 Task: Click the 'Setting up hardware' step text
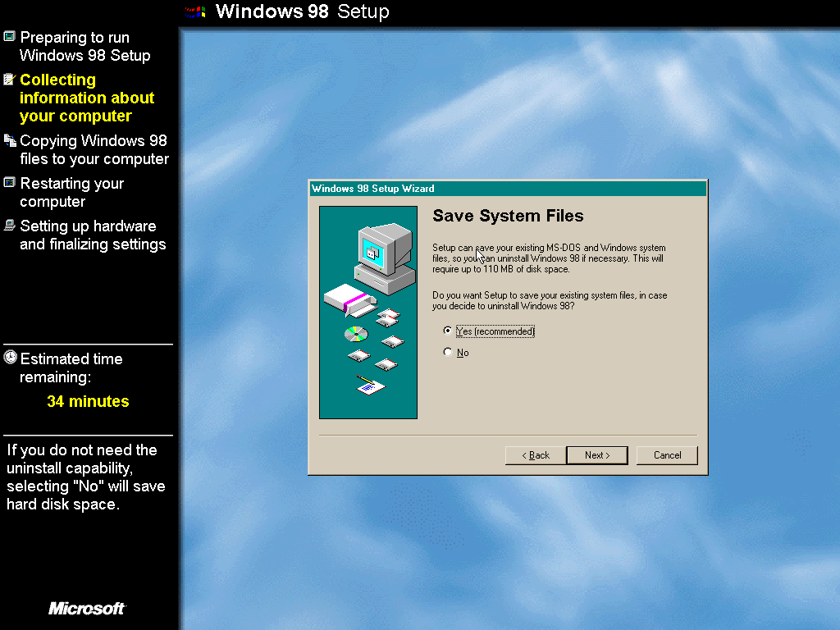coord(93,235)
